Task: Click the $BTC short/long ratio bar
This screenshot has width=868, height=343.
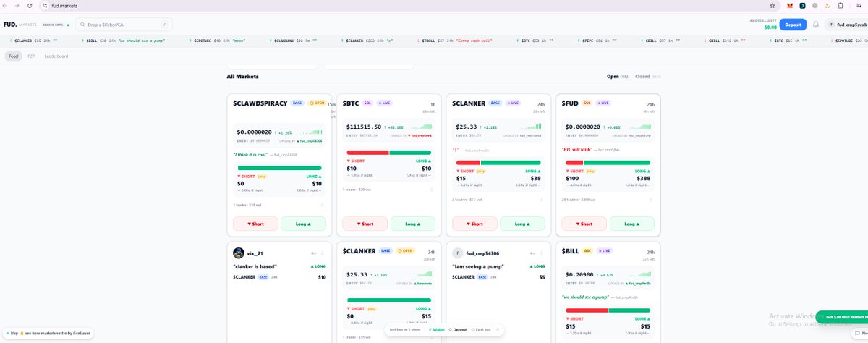Action: 389,152
